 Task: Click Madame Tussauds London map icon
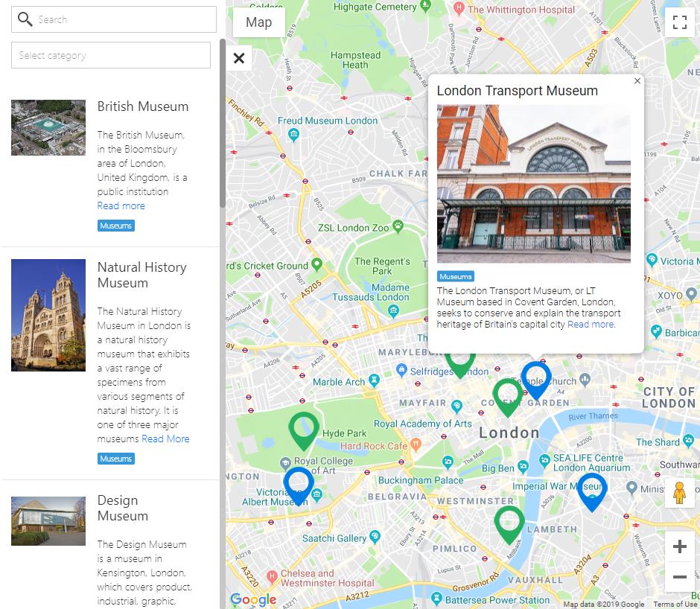[x=393, y=310]
